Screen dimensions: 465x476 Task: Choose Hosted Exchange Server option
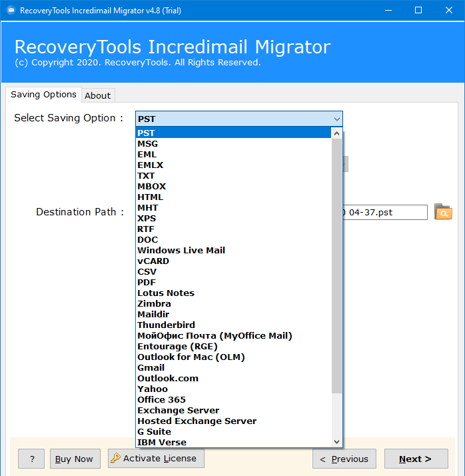(x=233, y=421)
